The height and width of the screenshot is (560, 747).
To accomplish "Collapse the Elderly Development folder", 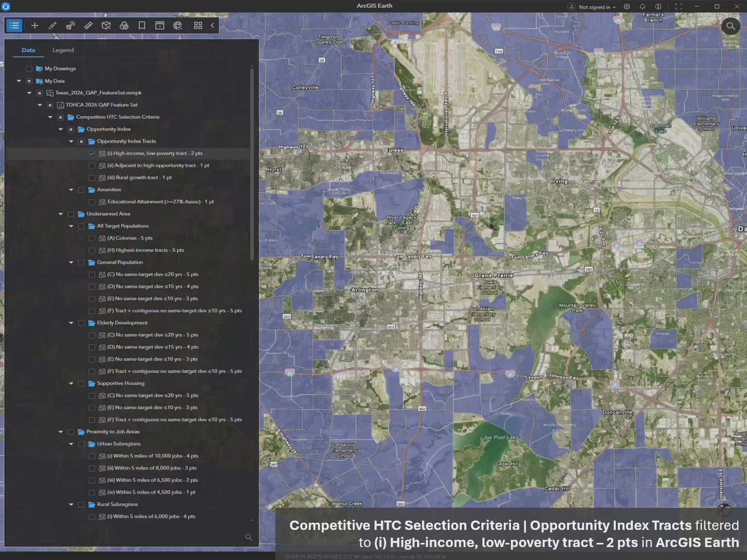I will pos(71,323).
